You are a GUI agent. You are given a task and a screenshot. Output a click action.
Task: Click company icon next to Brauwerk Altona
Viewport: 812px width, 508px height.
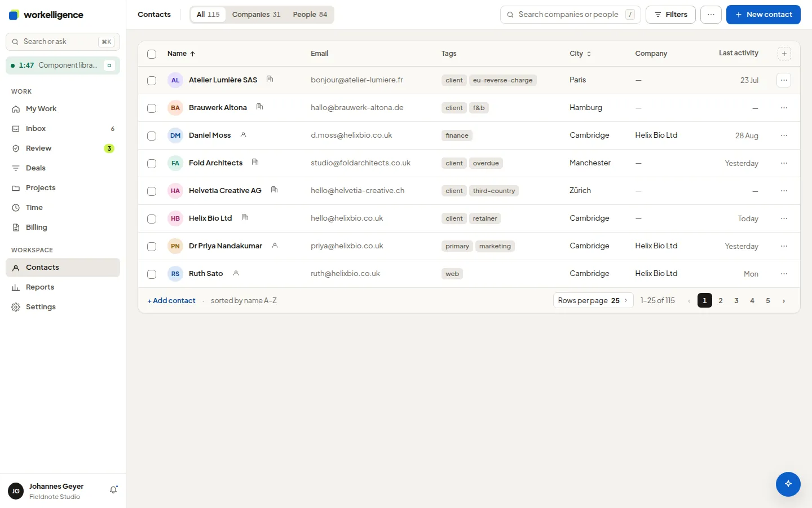click(259, 107)
